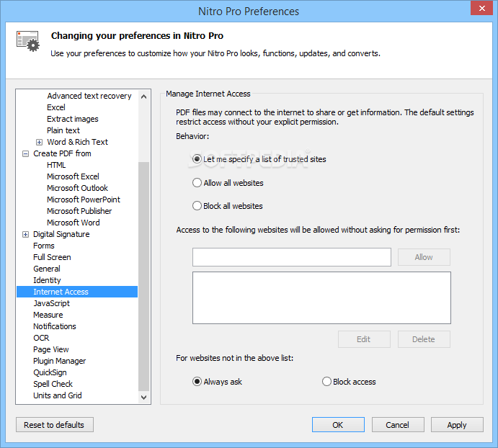The image size is (498, 448).
Task: Select Identity preferences
Action: (x=47, y=280)
